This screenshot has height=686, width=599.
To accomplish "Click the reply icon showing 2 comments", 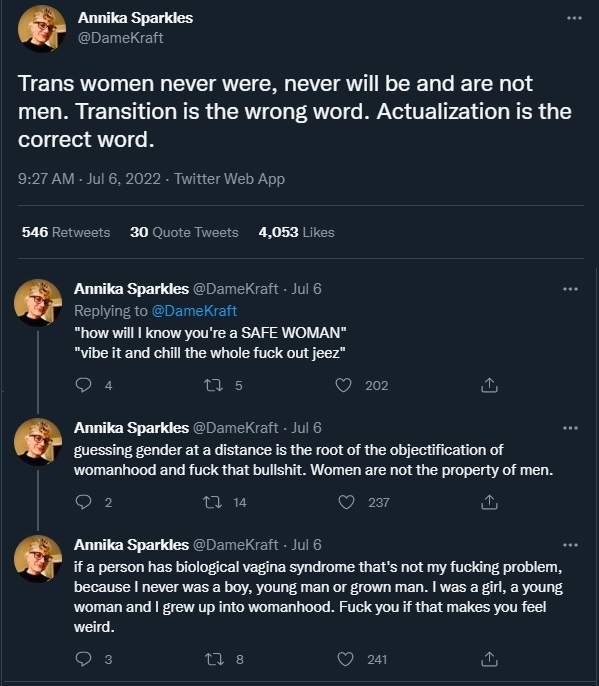I will [x=84, y=502].
